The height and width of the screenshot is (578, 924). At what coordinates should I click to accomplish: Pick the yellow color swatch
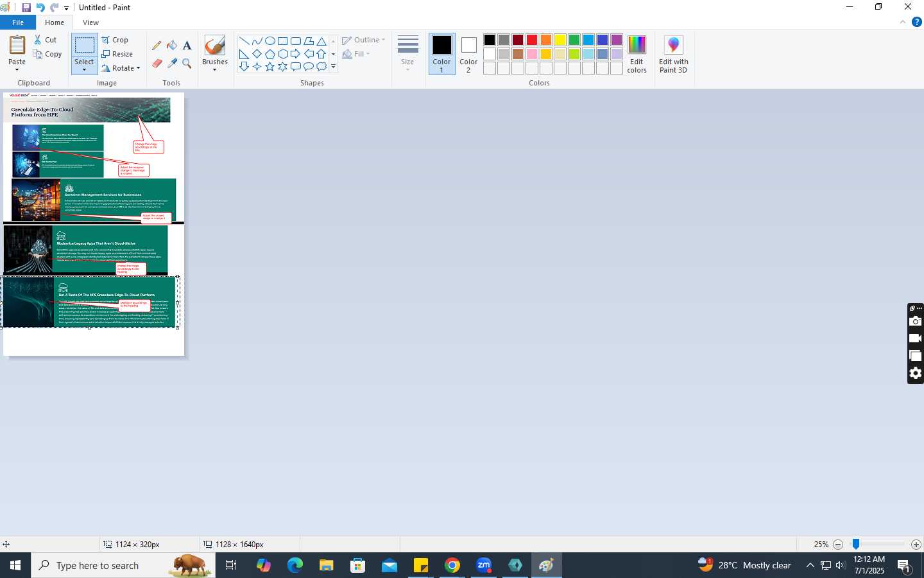tap(560, 40)
